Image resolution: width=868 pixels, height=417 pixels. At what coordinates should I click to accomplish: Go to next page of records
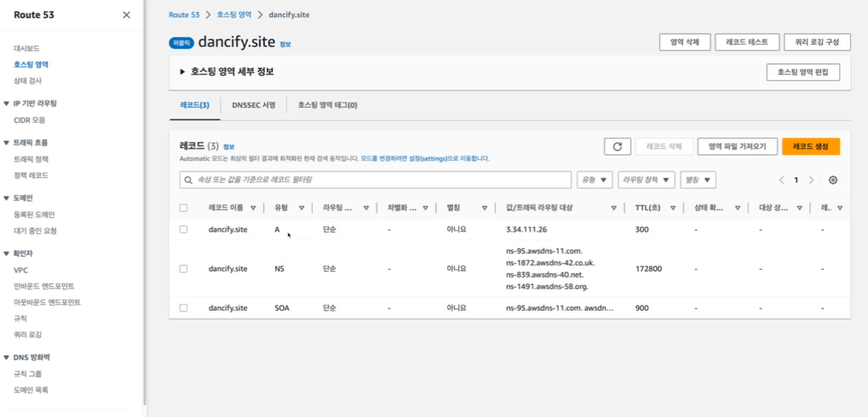coord(811,180)
